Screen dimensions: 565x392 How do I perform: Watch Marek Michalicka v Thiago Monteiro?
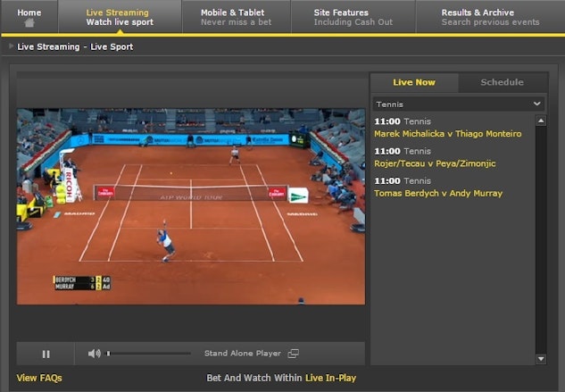447,133
